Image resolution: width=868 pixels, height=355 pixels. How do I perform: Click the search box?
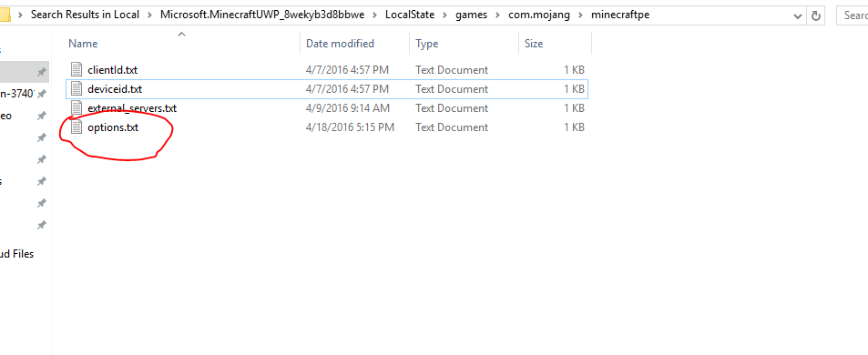[853, 15]
